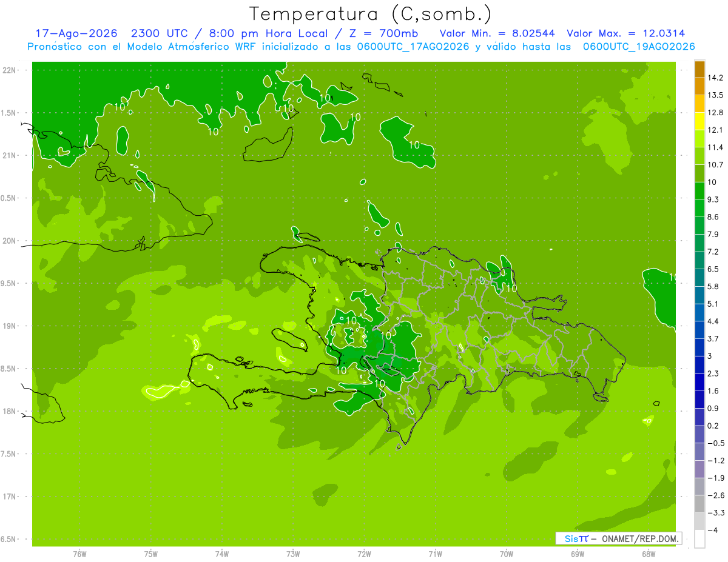Viewport: 728px width, 562px height.
Task: Click the '69W' longitude axis label
Action: [578, 554]
